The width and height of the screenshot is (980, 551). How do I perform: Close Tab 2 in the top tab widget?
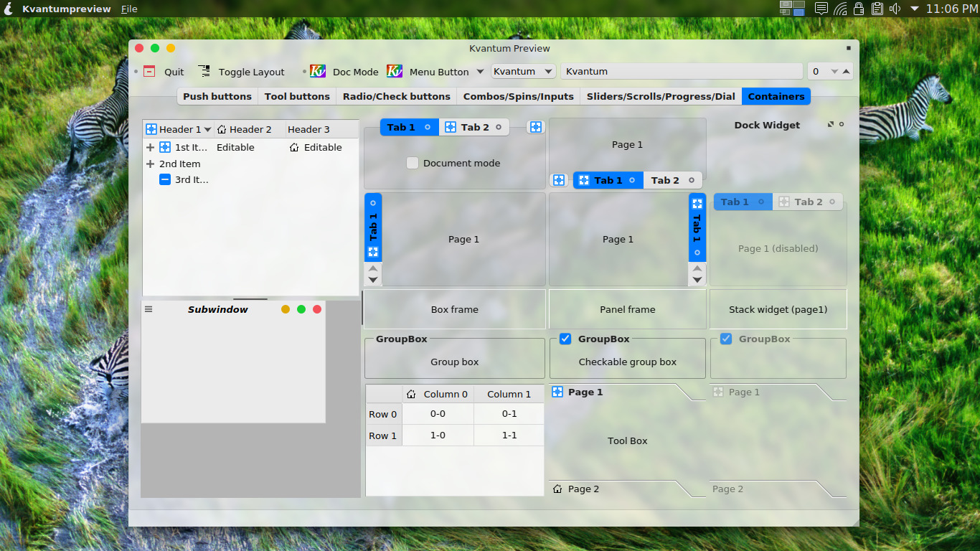click(x=497, y=127)
